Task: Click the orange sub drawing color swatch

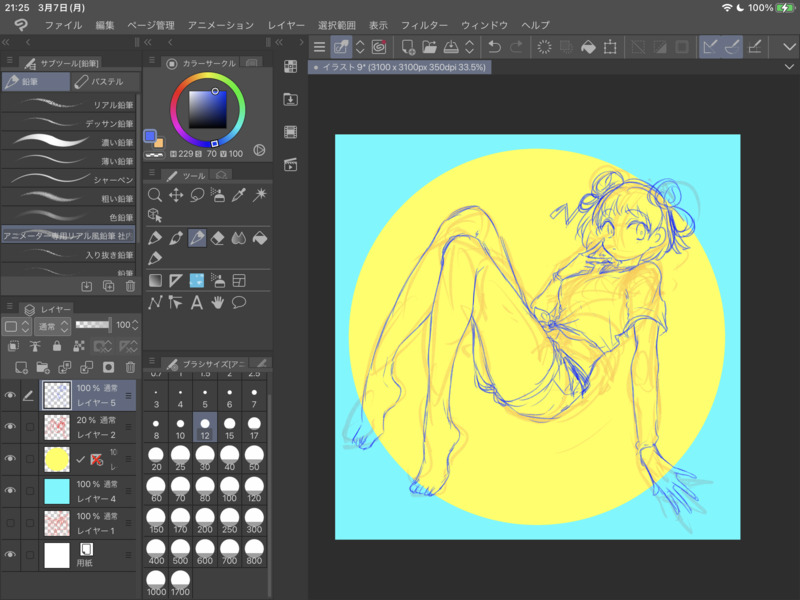Action: tap(158, 142)
